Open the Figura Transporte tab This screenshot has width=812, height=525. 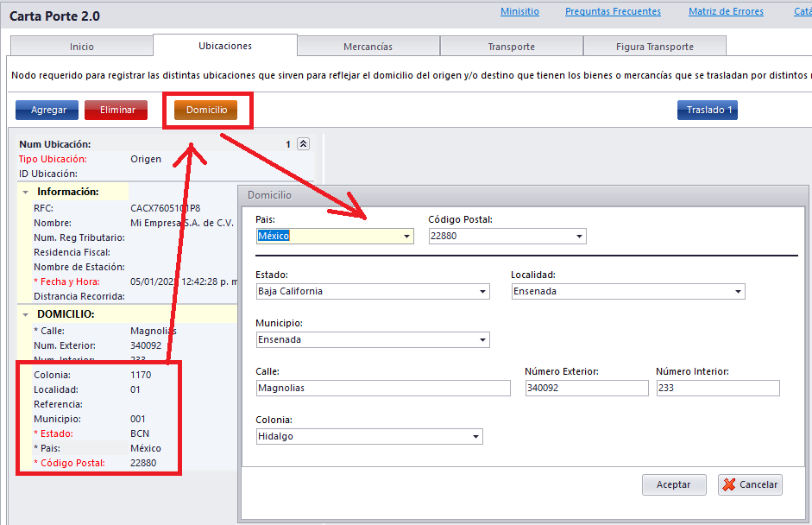(654, 47)
